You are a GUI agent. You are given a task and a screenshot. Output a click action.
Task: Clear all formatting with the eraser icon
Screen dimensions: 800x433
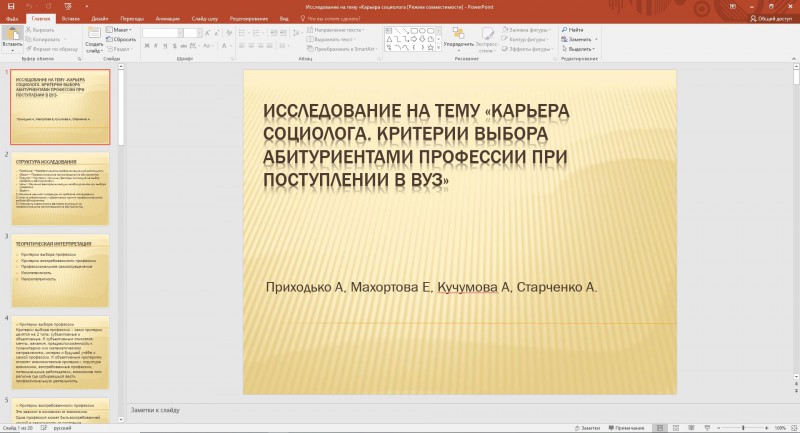[x=229, y=33]
